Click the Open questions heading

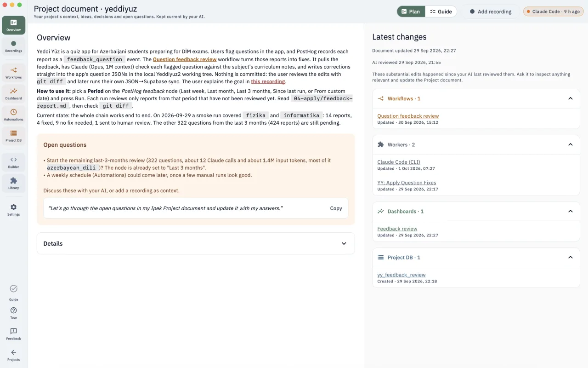coord(65,145)
